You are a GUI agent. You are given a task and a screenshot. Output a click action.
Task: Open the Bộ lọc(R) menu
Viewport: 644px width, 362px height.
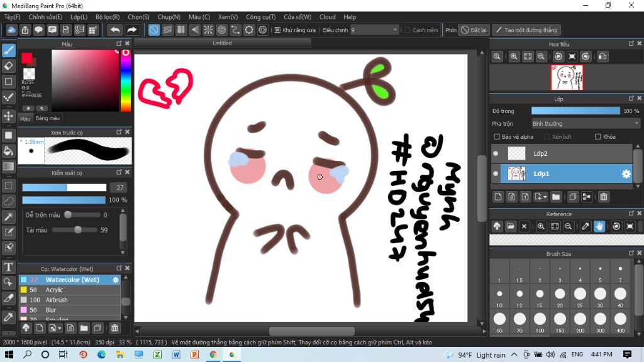tap(108, 17)
